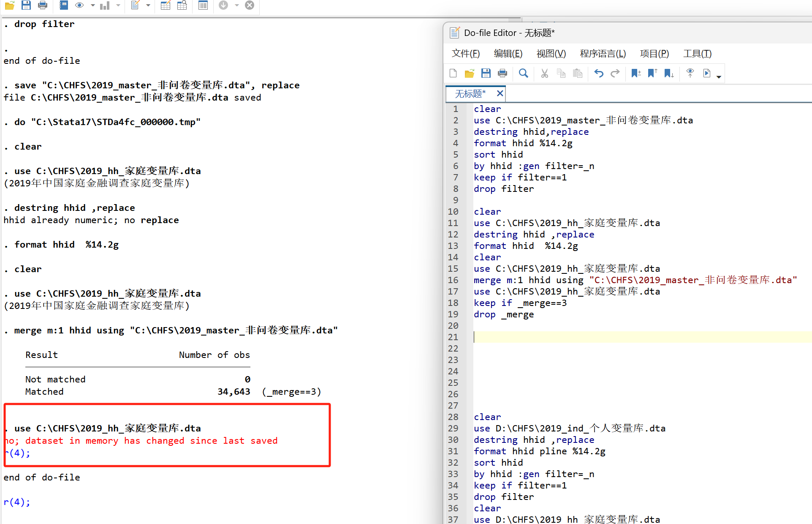Open the 文件(F) menu
812x524 pixels.
465,54
